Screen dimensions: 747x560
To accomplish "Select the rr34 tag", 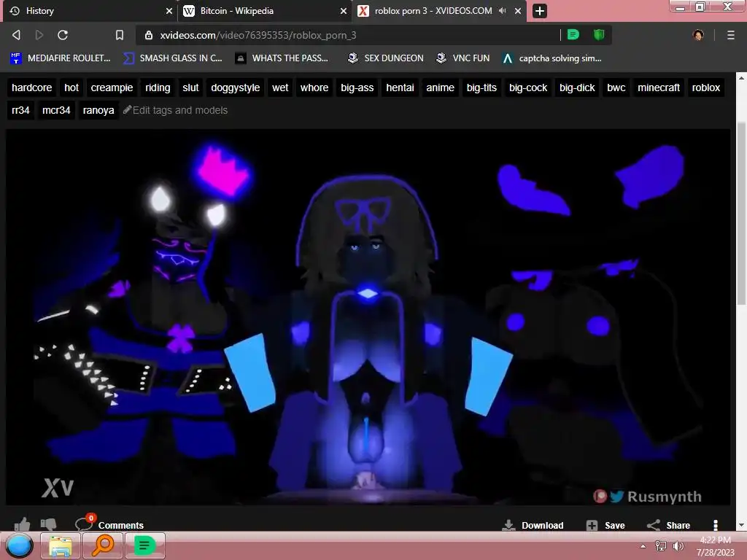I will pos(20,111).
